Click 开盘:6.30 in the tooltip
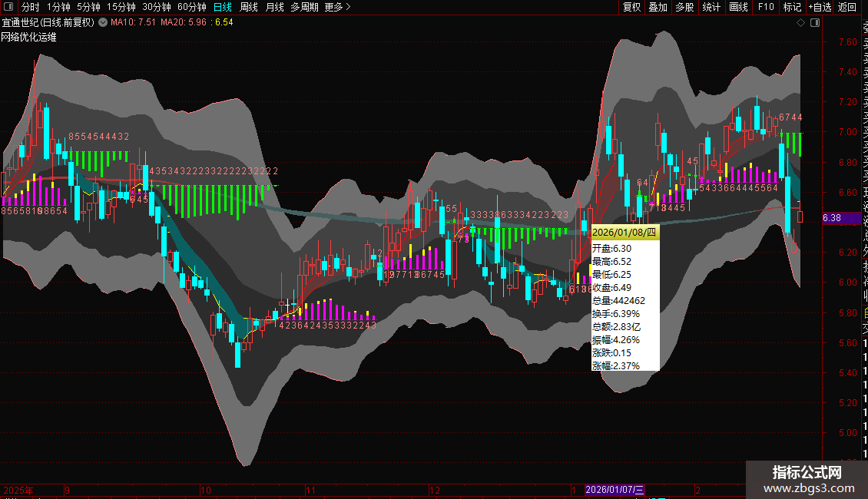This screenshot has width=868, height=499. click(x=611, y=249)
